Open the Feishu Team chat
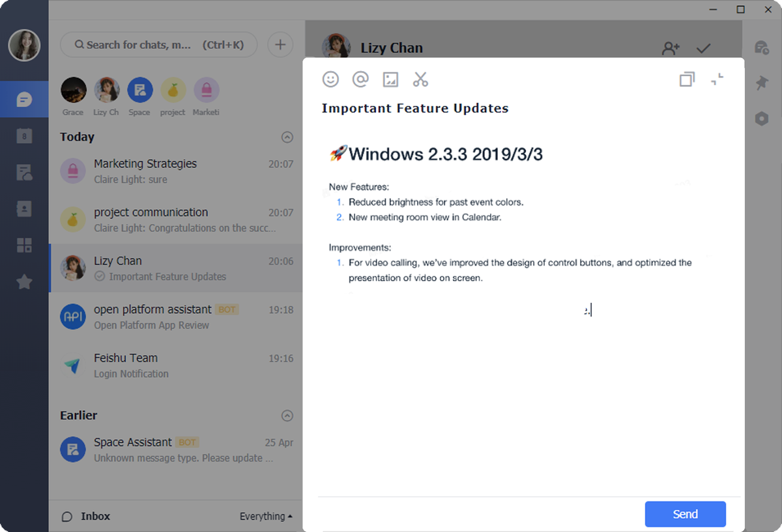The image size is (782, 532). click(176, 365)
